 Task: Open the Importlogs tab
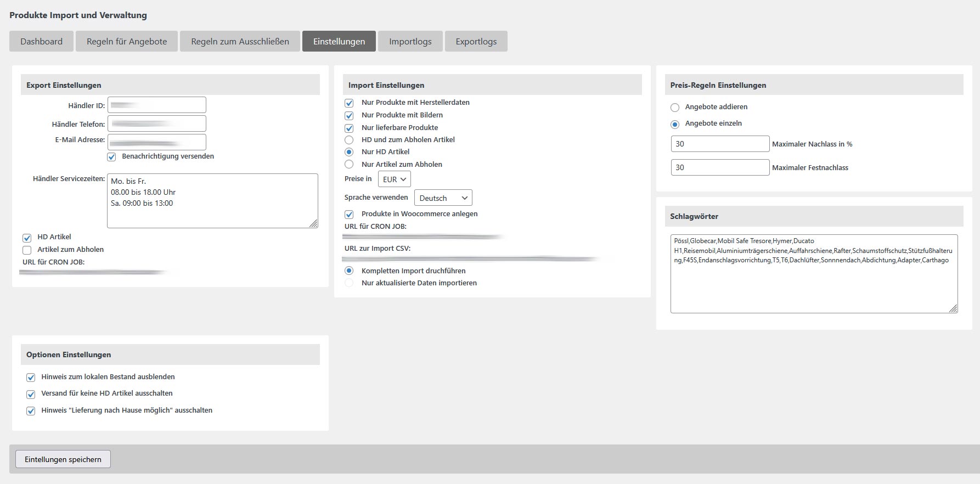pos(410,41)
